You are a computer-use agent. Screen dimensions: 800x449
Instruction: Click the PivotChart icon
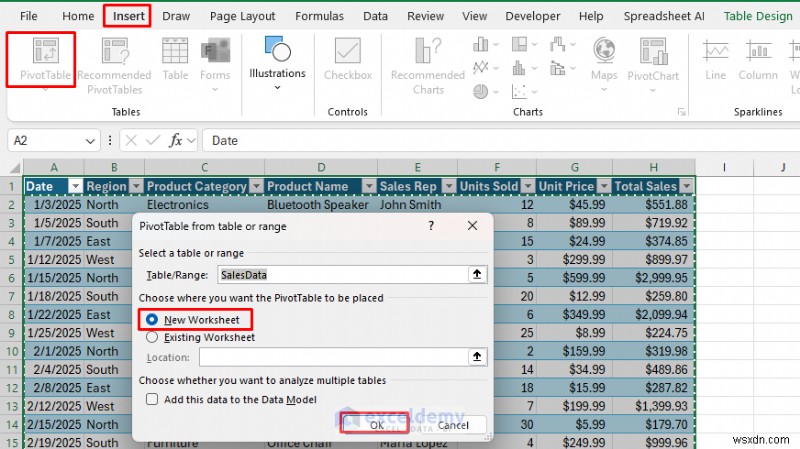click(653, 51)
